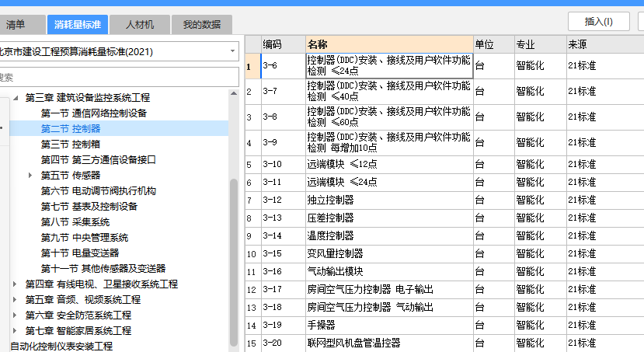Select 第十一节 其他传感器及变送器
The width and height of the screenshot is (644, 352).
point(103,269)
